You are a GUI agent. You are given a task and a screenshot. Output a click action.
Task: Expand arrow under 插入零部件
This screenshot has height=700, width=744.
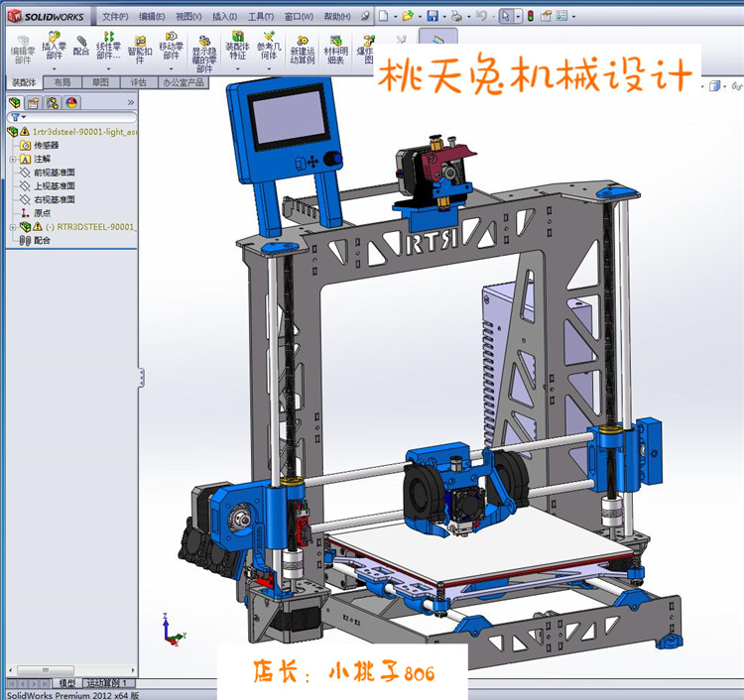tap(55, 68)
